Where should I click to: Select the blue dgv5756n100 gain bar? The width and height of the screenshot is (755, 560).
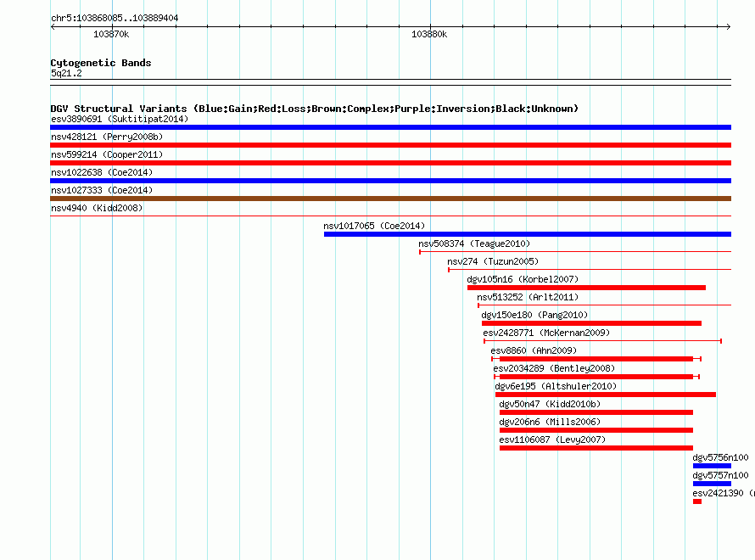pyautogui.click(x=712, y=466)
